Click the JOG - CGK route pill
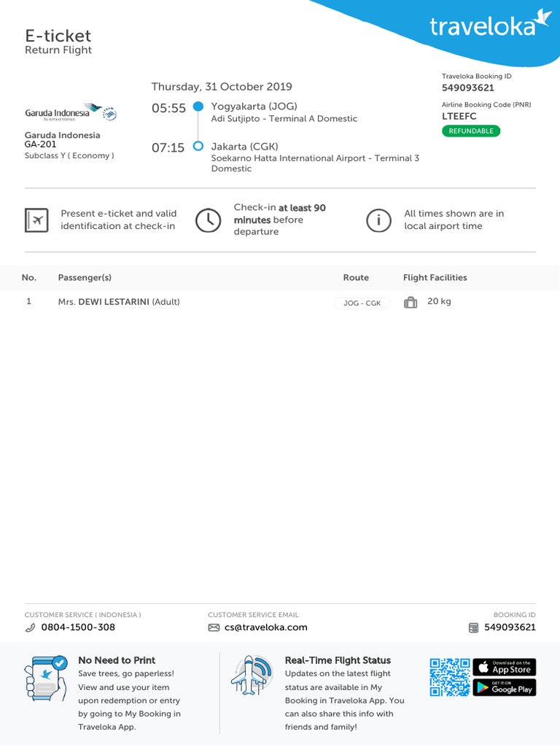Viewport: 560px width, 747px height. 362,303
